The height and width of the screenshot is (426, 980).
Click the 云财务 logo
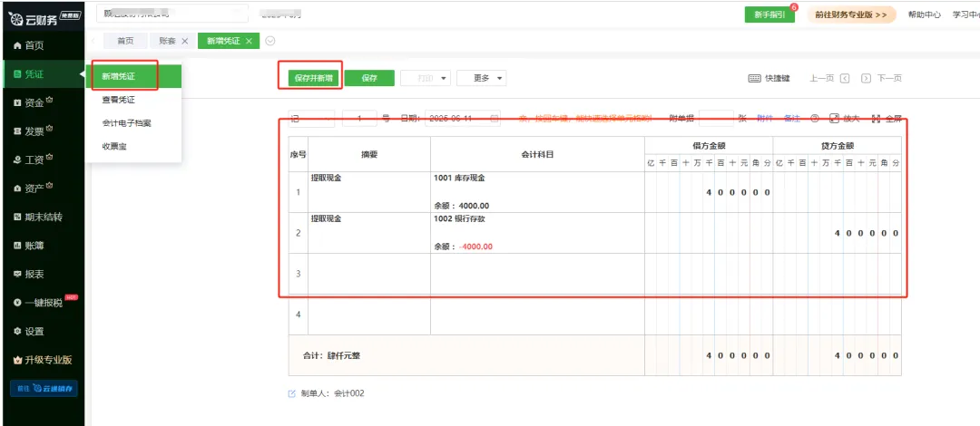click(x=42, y=19)
